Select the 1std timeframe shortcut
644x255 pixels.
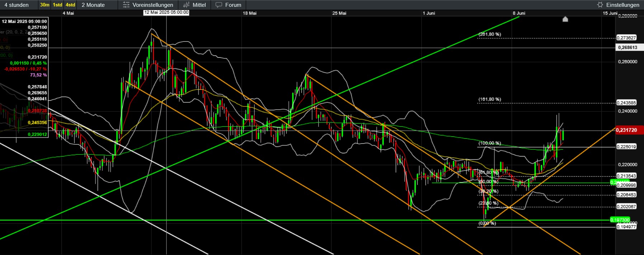57,5
